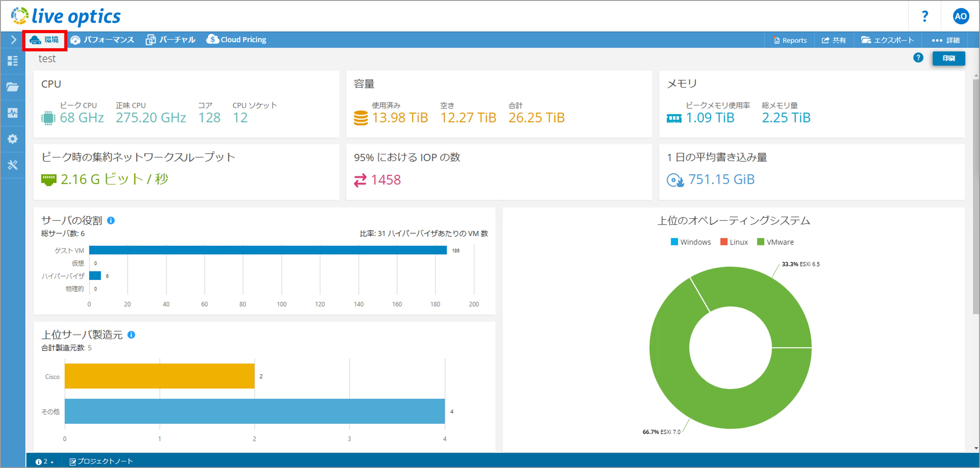Open the Reports menu

coord(790,40)
